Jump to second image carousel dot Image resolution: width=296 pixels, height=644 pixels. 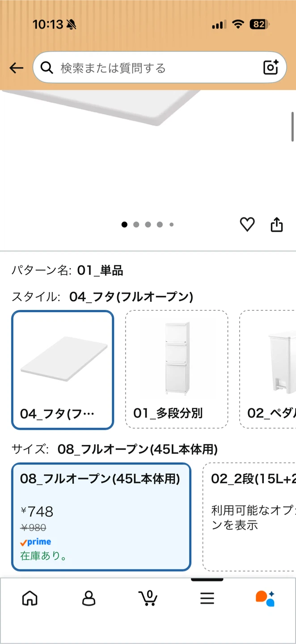click(x=136, y=225)
